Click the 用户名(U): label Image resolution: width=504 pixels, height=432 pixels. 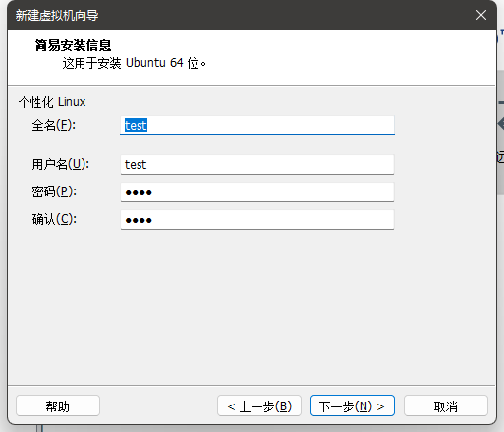pos(60,164)
